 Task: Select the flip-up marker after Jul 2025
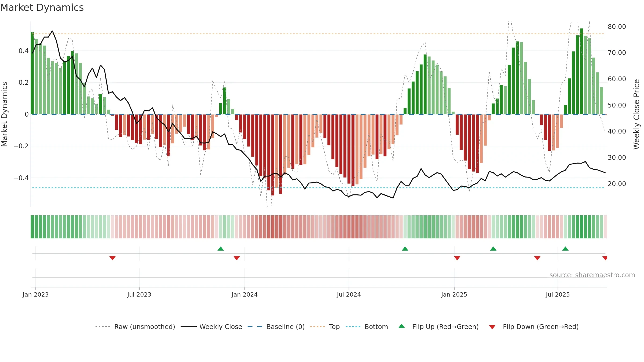(565, 249)
